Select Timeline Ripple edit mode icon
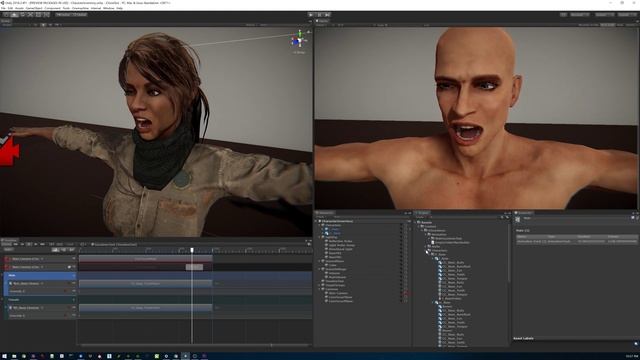640x360 pixels. [x=63, y=249]
